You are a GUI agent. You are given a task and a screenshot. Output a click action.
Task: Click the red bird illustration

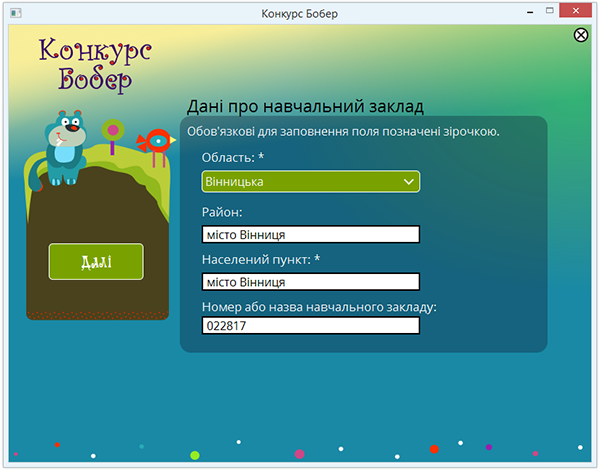click(x=155, y=142)
